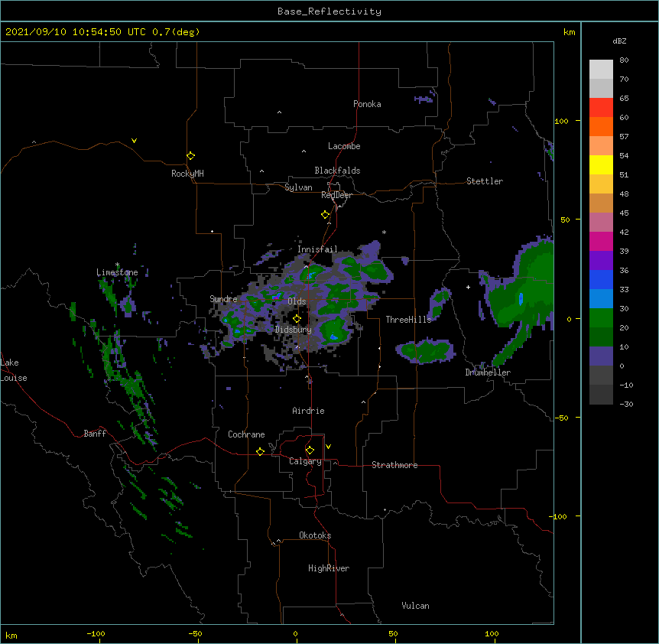The width and height of the screenshot is (659, 644).
Task: Click the Olds town label
Action: pyautogui.click(x=297, y=301)
